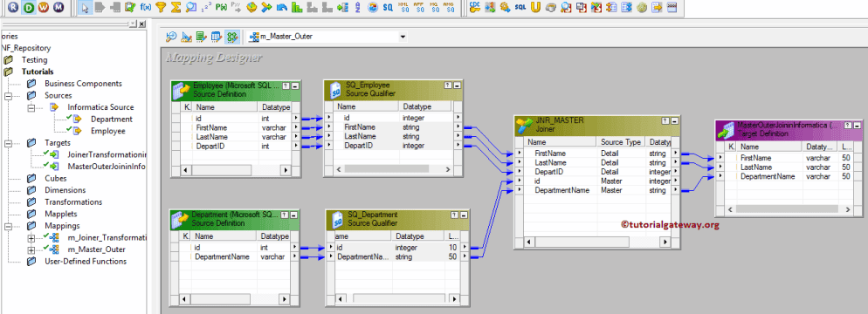Open Workflow Manager via the W icon
The image size is (868, 314).
(43, 7)
